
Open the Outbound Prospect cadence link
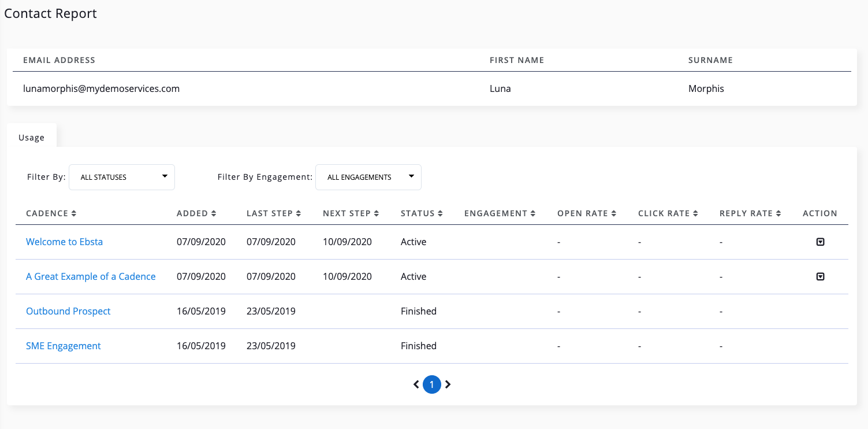point(68,312)
